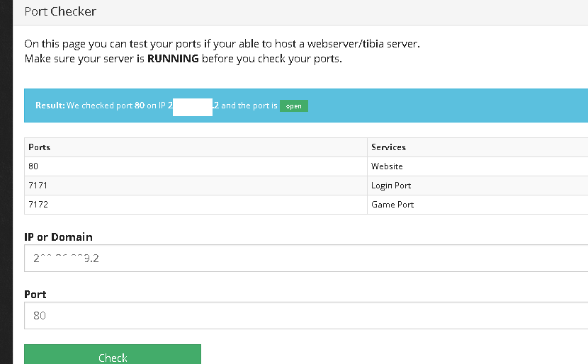Viewport: 588px width, 364px height.
Task: Click the 'Website' service cell
Action: [x=477, y=166]
